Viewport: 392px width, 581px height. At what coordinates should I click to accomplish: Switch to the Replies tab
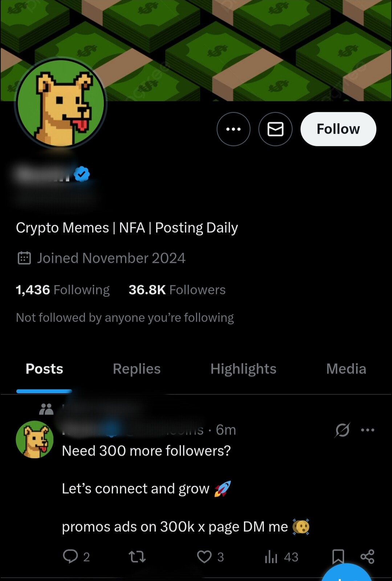coord(136,369)
